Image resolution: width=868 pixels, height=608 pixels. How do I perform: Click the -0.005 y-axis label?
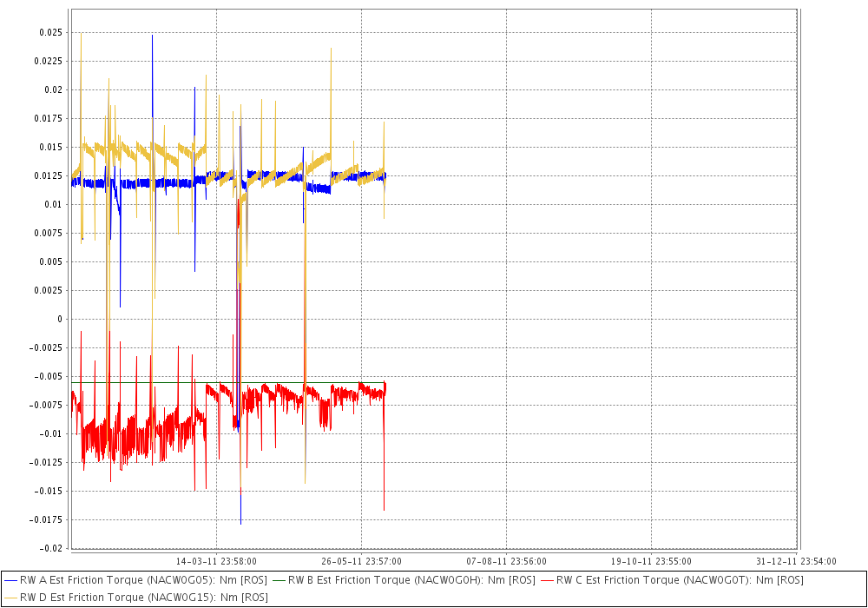point(48,377)
